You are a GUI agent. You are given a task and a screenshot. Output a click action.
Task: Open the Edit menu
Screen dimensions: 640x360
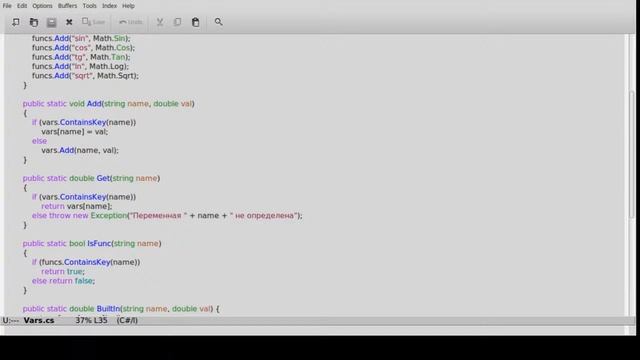22,6
